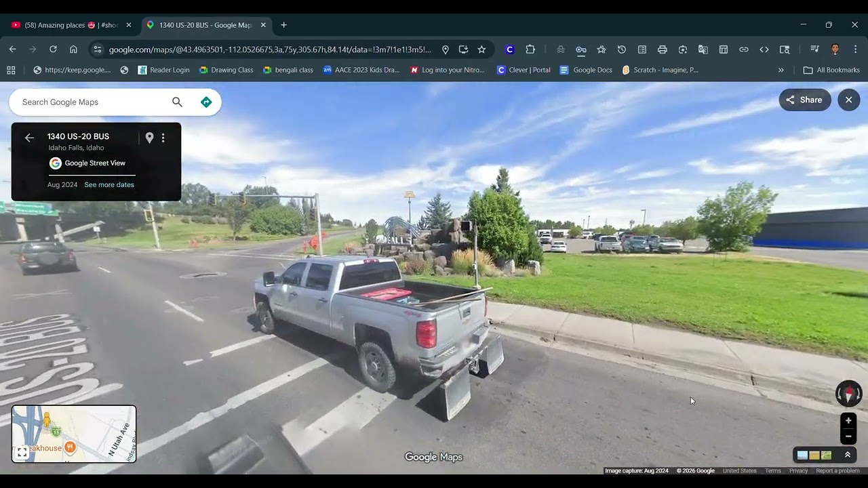The width and height of the screenshot is (868, 488).
Task: Click the copy link chain toolbar icon
Action: (744, 49)
